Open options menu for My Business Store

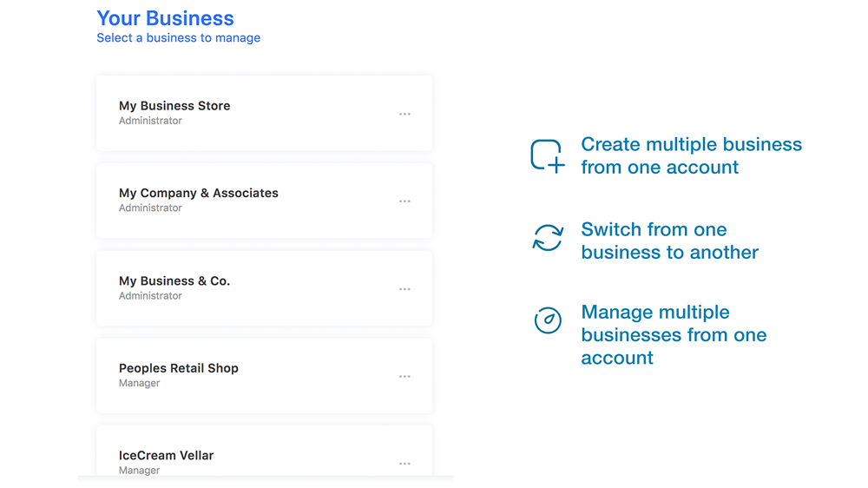click(x=404, y=115)
